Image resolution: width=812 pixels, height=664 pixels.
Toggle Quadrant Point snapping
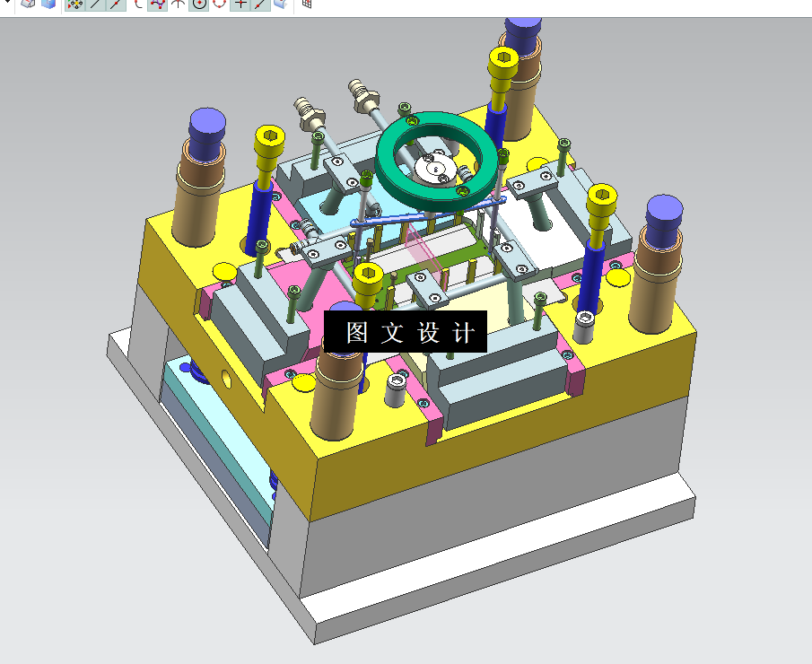220,4
